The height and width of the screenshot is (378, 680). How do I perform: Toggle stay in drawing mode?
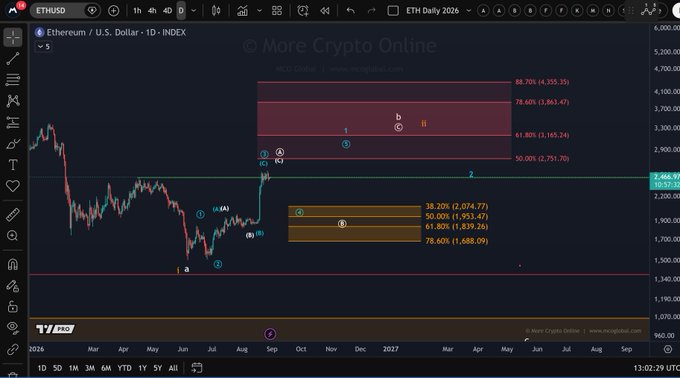coord(13,286)
